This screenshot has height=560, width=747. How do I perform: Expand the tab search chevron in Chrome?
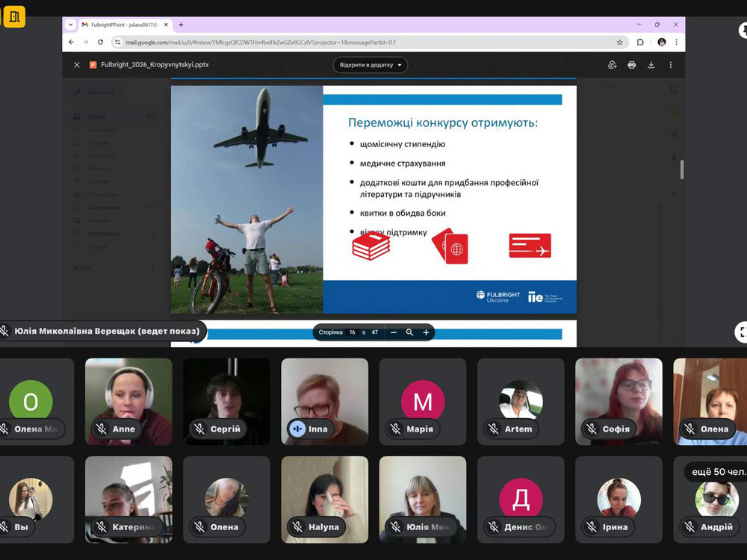(x=70, y=25)
